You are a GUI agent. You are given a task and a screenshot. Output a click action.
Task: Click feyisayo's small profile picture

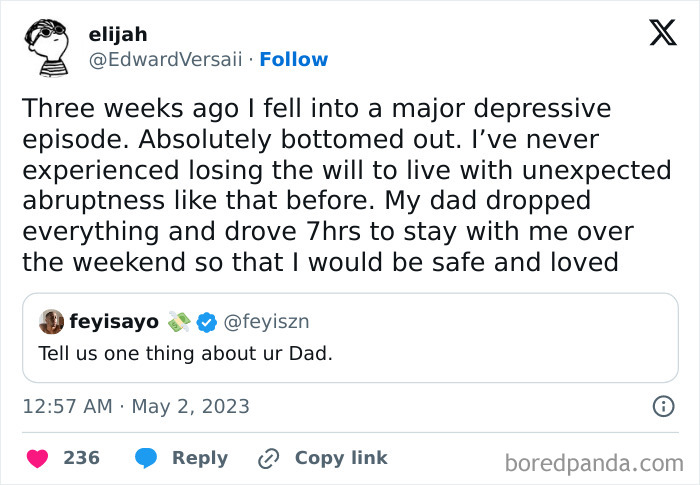click(x=51, y=321)
